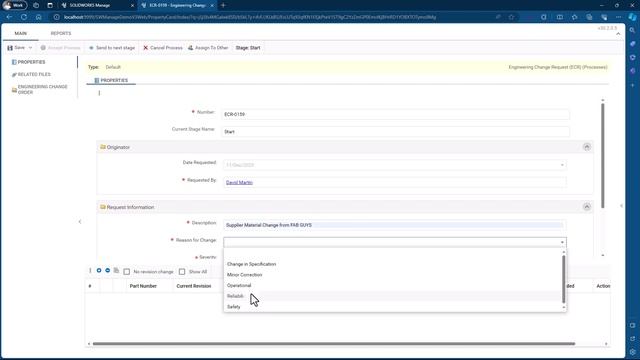Click the dropdown list scrollbar
The height and width of the screenshot is (360, 640).
(x=564, y=279)
